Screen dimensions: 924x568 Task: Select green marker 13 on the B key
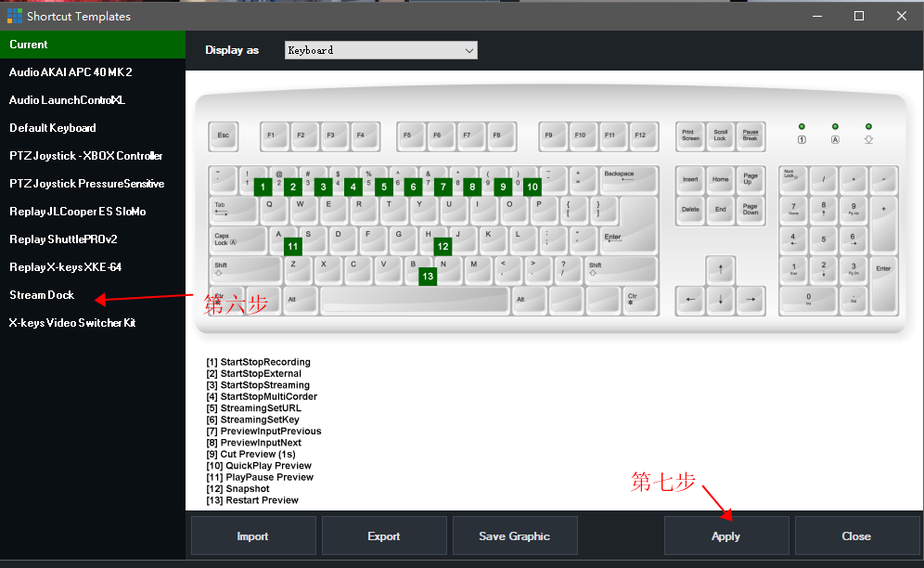[428, 277]
